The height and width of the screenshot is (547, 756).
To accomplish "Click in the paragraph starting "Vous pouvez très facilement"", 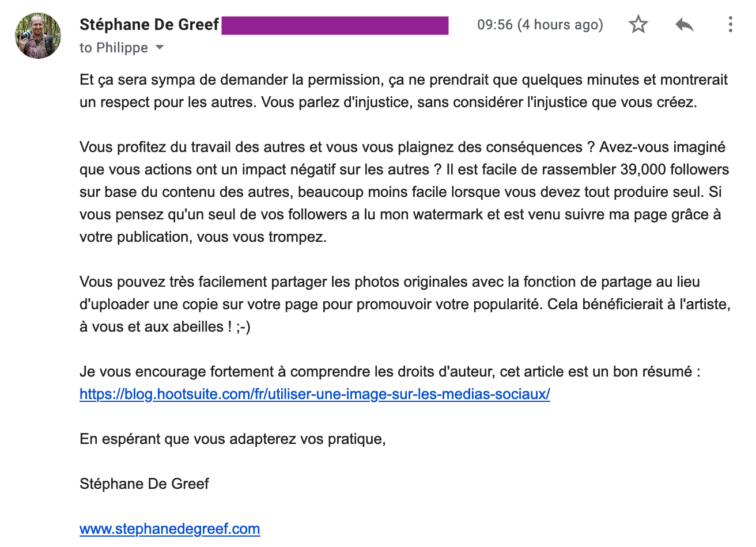I will 405,304.
